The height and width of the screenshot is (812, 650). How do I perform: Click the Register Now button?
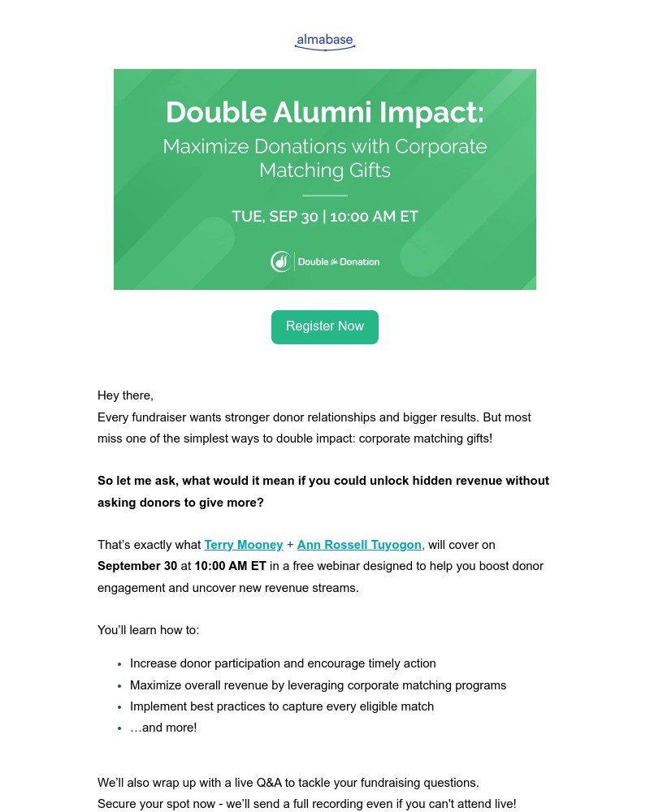click(x=325, y=326)
